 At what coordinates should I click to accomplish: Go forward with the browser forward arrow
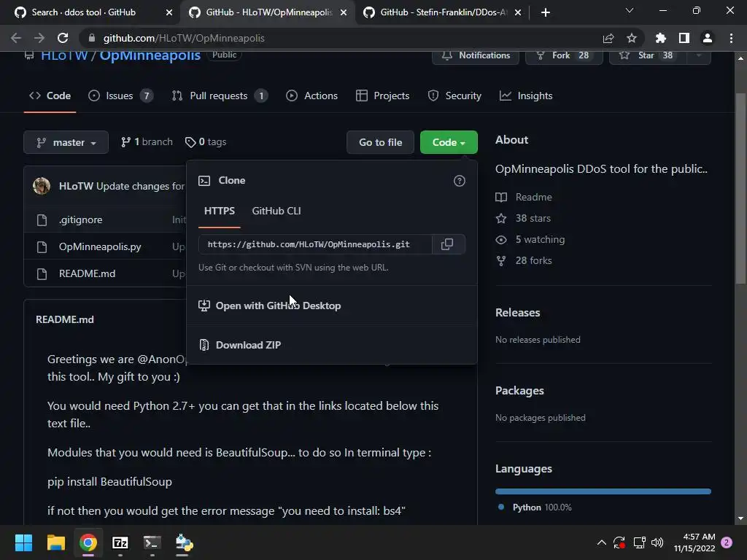[x=39, y=38]
